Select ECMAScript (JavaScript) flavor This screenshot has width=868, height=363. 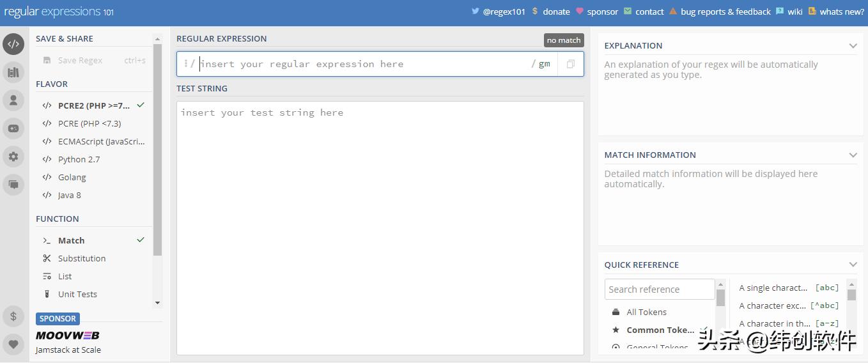tap(93, 141)
